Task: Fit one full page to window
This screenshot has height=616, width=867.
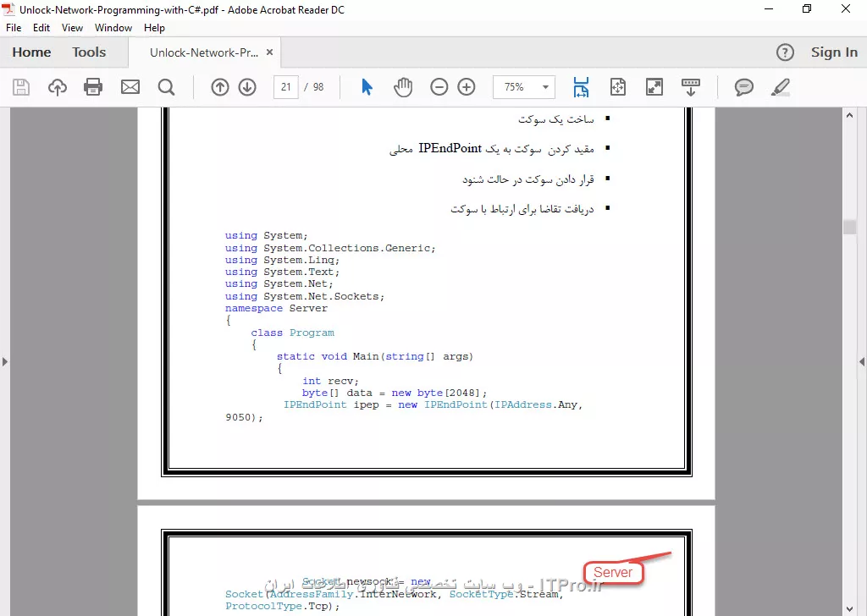Action: pyautogui.click(x=617, y=87)
